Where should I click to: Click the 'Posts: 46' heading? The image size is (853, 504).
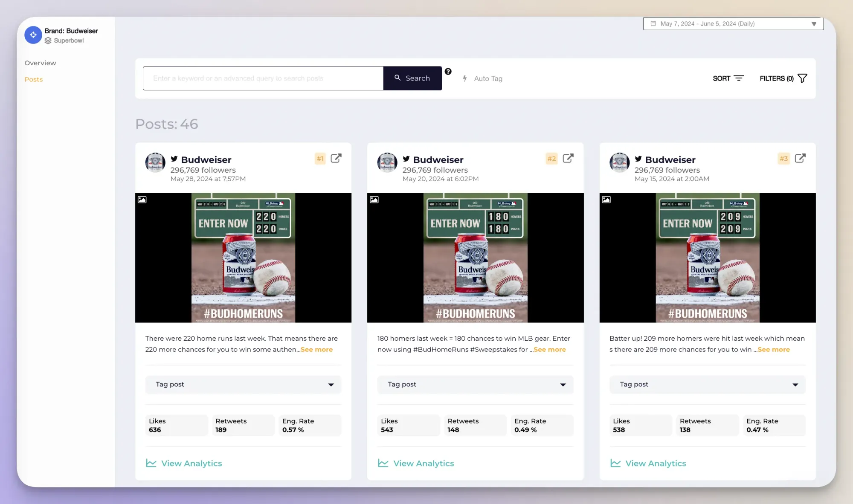(166, 124)
